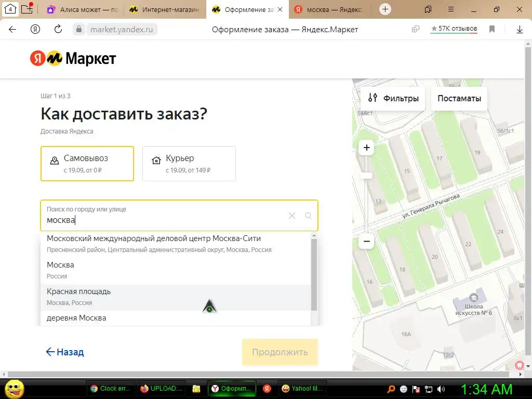Go to Яндекс Маркет logo home

coord(73,58)
